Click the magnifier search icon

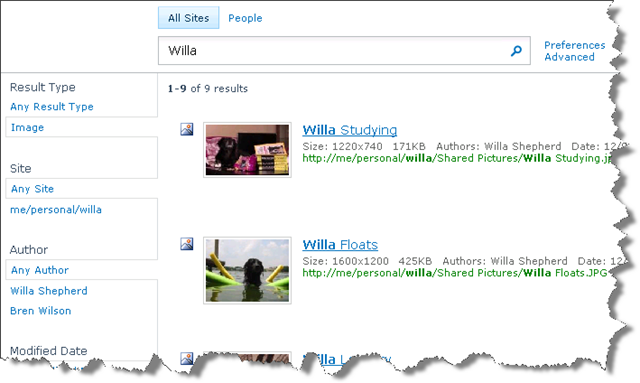click(516, 51)
